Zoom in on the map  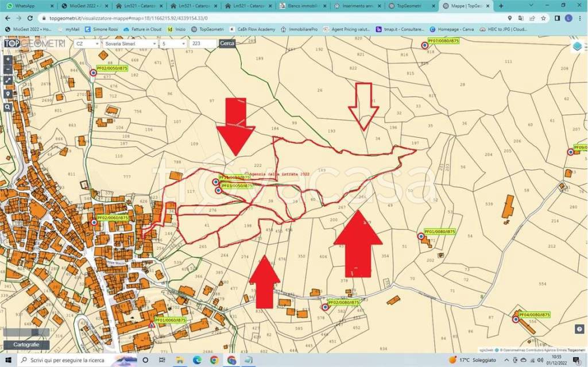pos(7,59)
